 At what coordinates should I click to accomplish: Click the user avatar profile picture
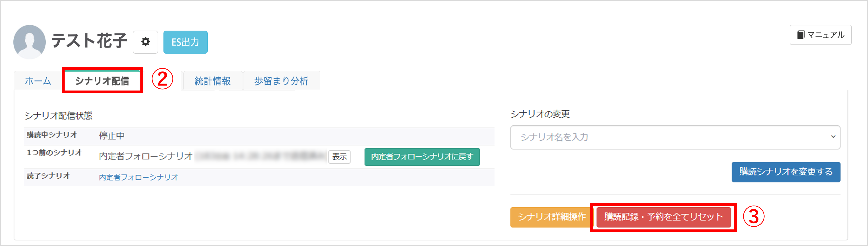(29, 42)
